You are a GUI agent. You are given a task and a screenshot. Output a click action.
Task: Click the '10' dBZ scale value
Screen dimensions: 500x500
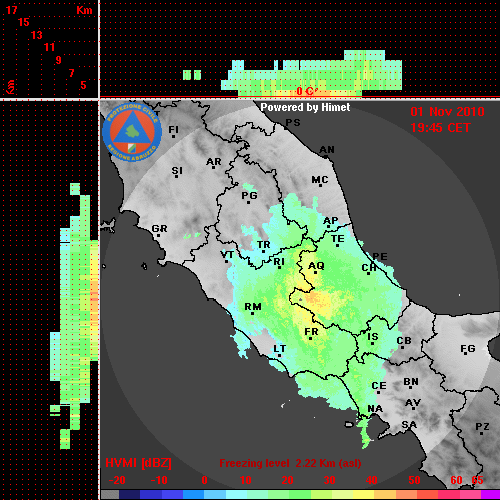pos(246,480)
